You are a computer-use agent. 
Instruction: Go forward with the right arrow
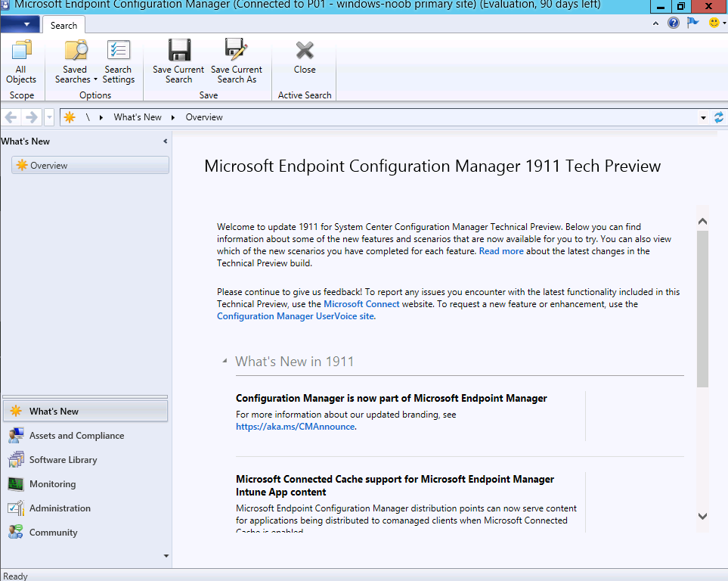pos(31,117)
